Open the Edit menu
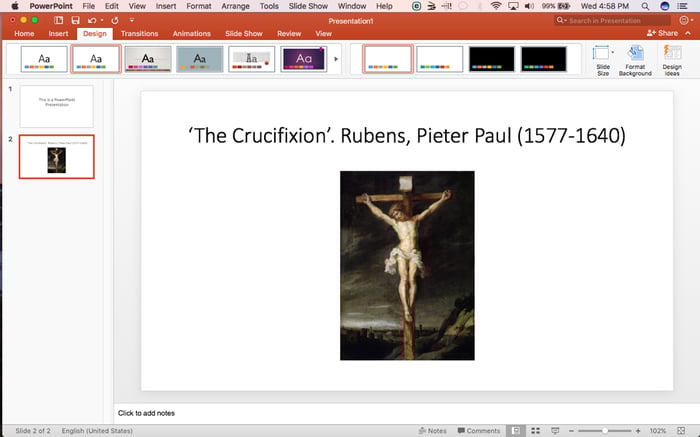The width and height of the screenshot is (700, 437). (112, 6)
